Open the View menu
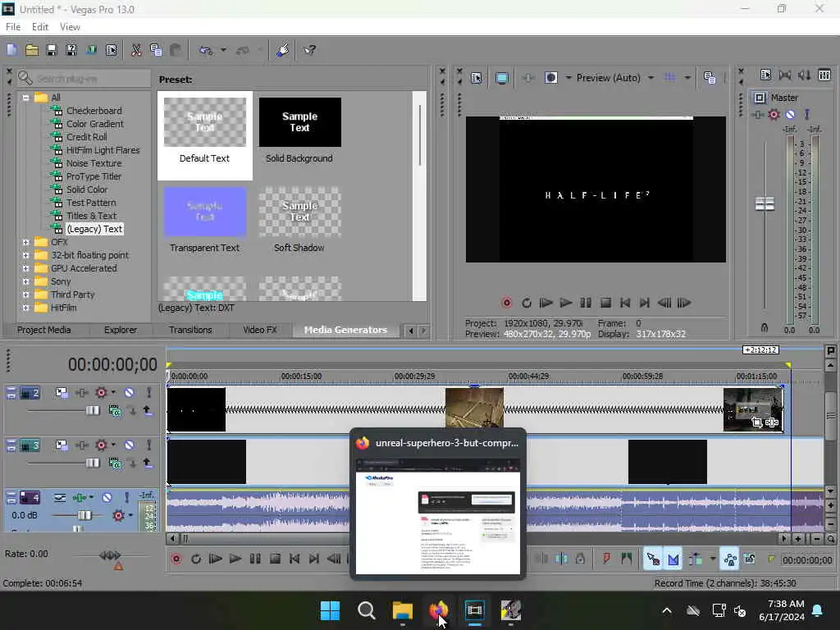This screenshot has width=840, height=630. click(x=70, y=27)
